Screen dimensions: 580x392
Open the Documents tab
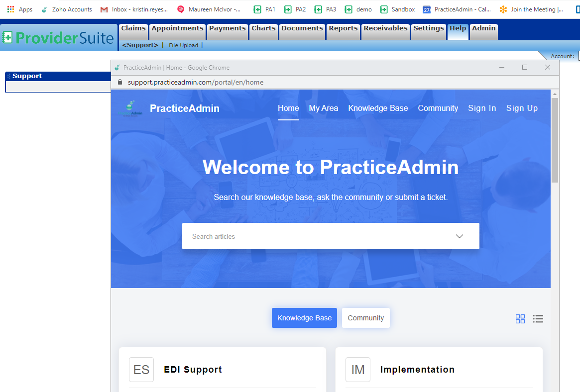tap(302, 31)
